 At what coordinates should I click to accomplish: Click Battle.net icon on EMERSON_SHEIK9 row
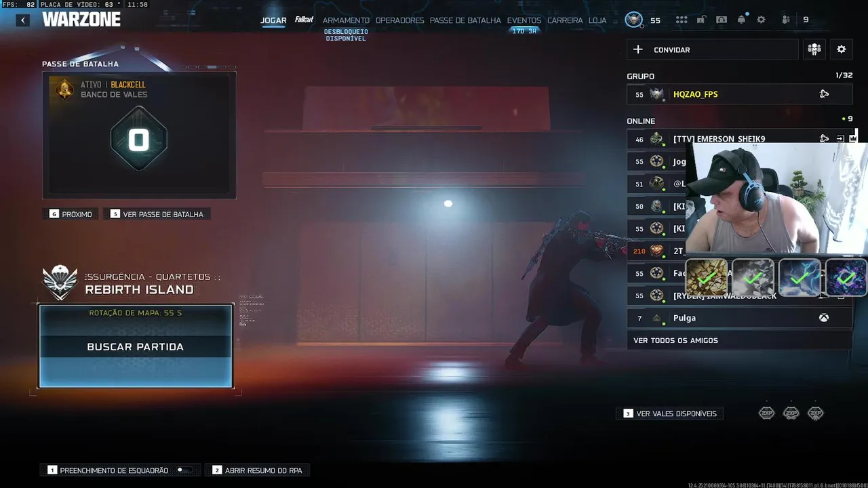824,138
